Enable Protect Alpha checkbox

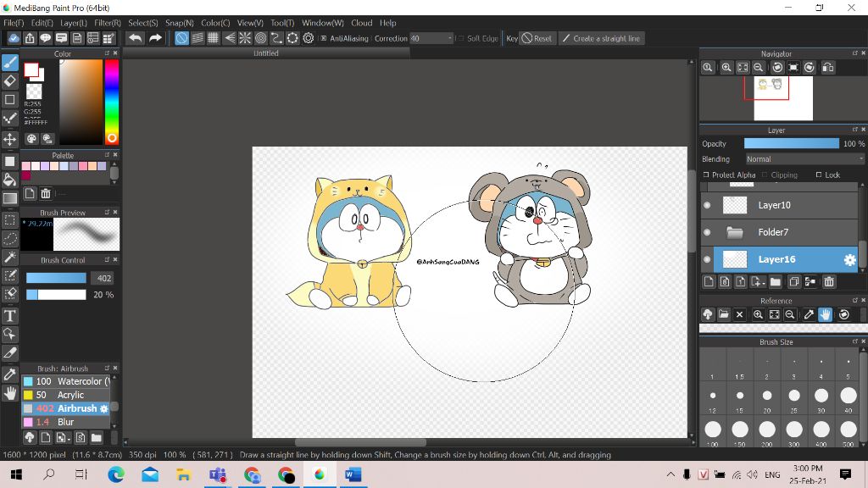706,175
